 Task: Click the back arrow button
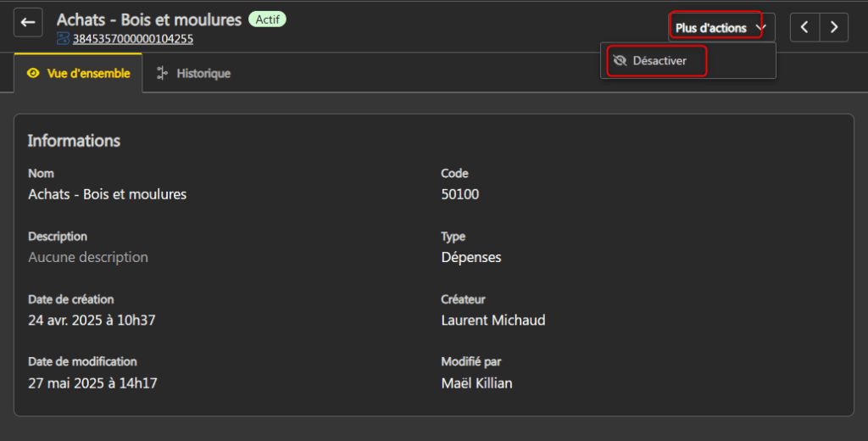tap(28, 23)
